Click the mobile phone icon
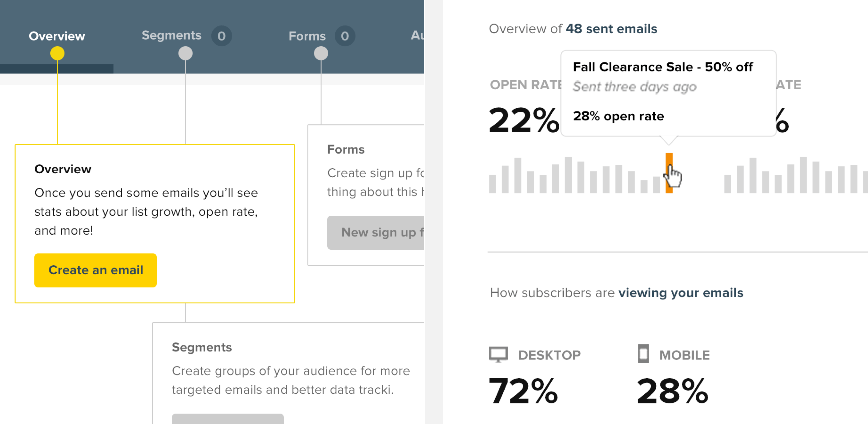Viewport: 868px width, 424px height. click(x=643, y=354)
